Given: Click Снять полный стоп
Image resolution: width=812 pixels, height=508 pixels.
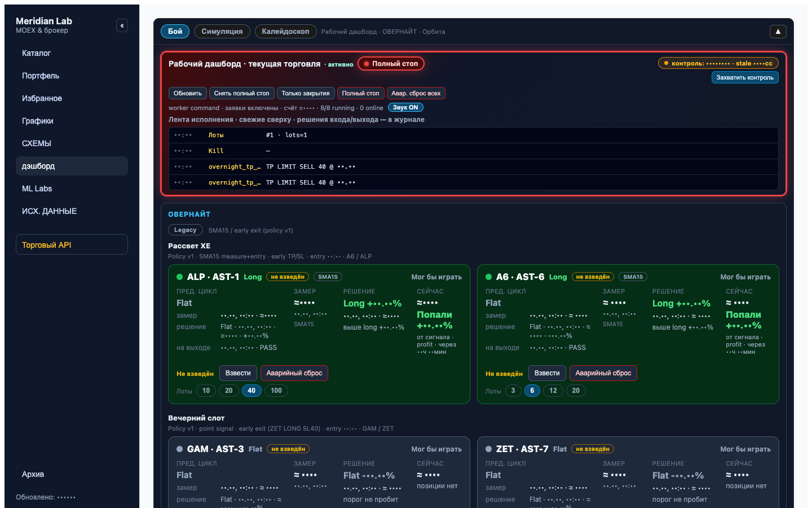Looking at the screenshot, I should pos(242,93).
